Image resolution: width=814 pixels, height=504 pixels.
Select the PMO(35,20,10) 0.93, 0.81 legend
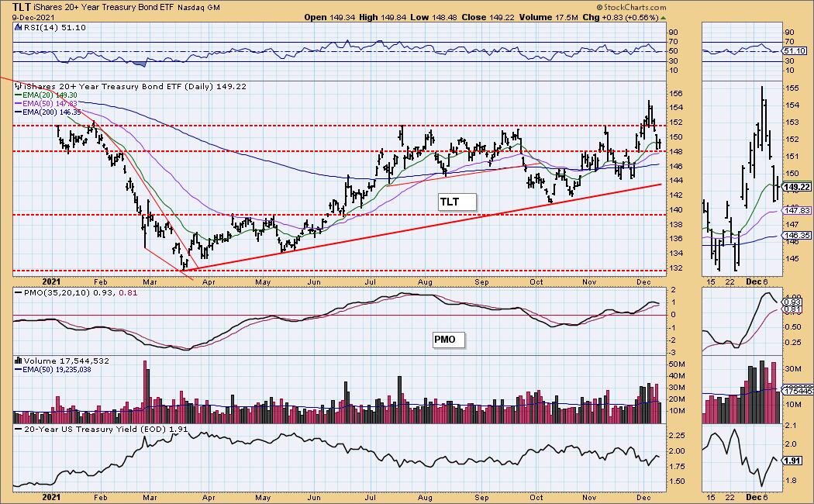pyautogui.click(x=76, y=293)
